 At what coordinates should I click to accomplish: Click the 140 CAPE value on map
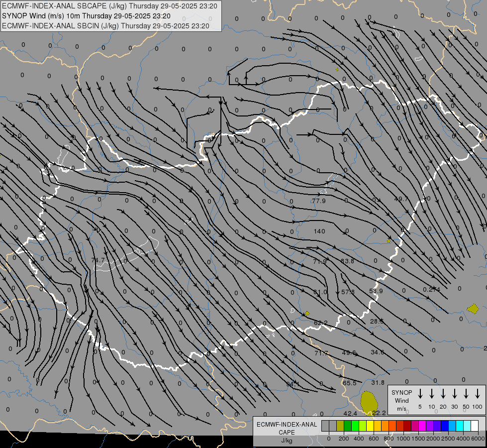(x=319, y=231)
